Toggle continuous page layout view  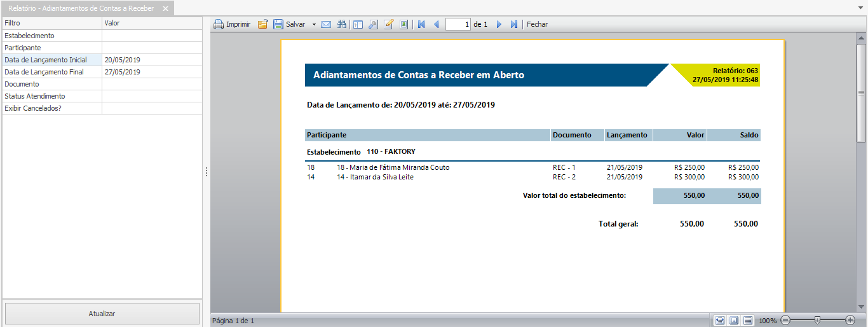pos(748,320)
